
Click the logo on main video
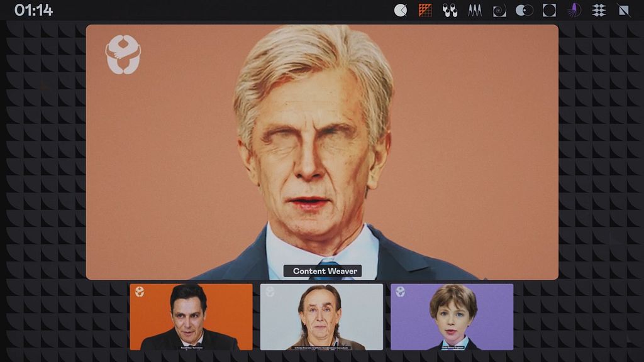point(123,55)
